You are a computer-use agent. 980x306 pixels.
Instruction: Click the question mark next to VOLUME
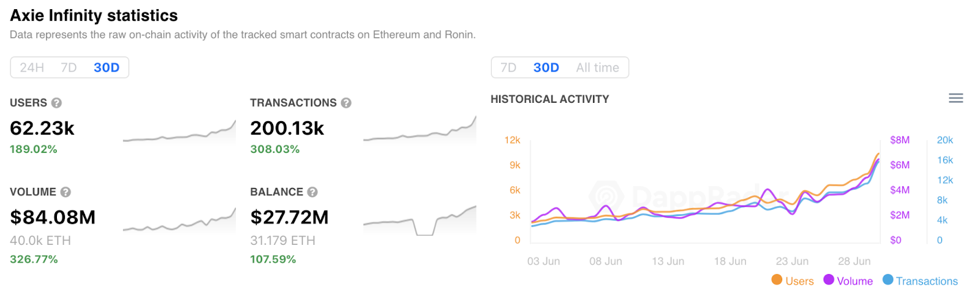click(66, 192)
